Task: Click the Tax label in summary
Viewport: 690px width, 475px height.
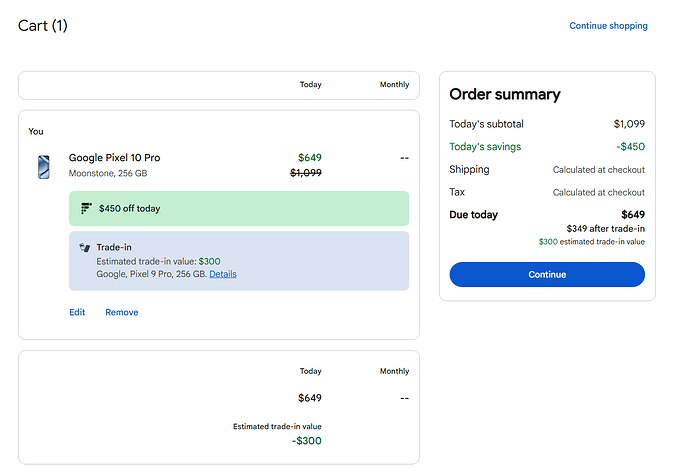Action: (457, 192)
